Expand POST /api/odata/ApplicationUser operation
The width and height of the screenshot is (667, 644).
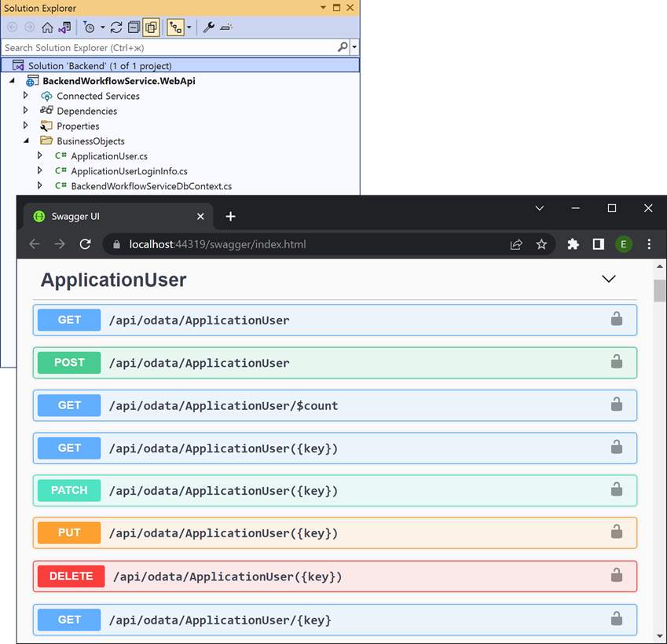click(x=335, y=362)
